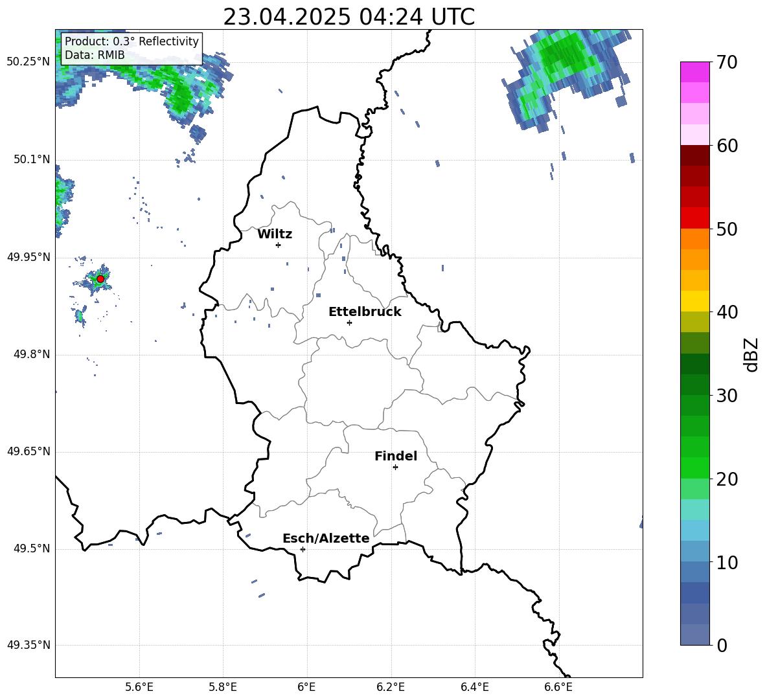
Task: Click the bright red colorbar band near 50
Action: [x=695, y=218]
